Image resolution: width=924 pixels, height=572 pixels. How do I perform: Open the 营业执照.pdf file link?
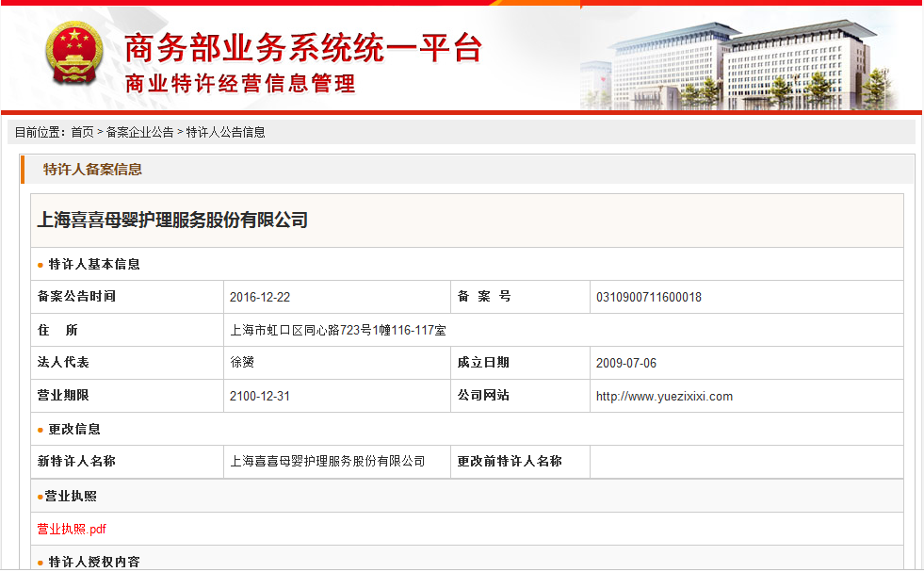(72, 530)
